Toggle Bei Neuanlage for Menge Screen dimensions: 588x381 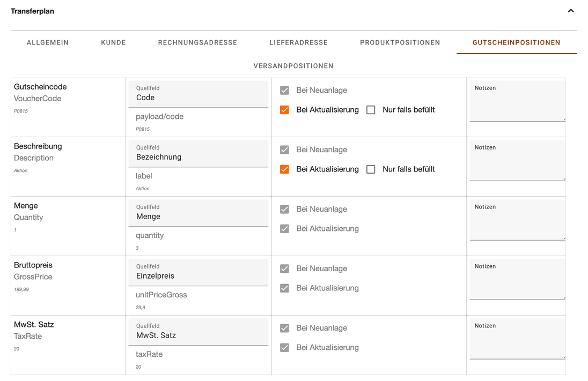click(x=285, y=209)
